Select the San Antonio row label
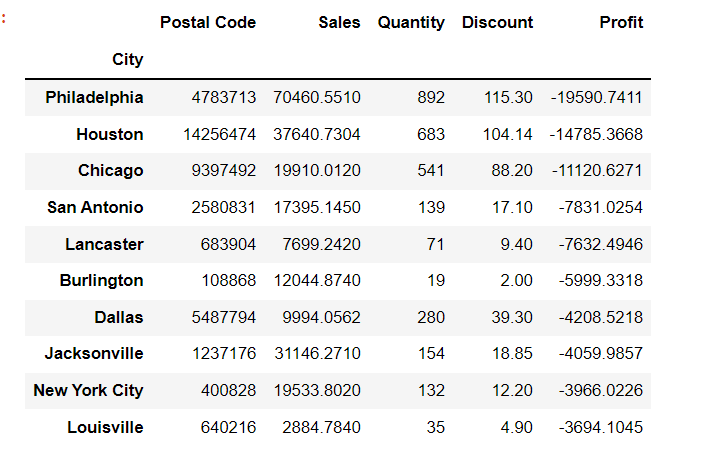The image size is (726, 458). (95, 207)
